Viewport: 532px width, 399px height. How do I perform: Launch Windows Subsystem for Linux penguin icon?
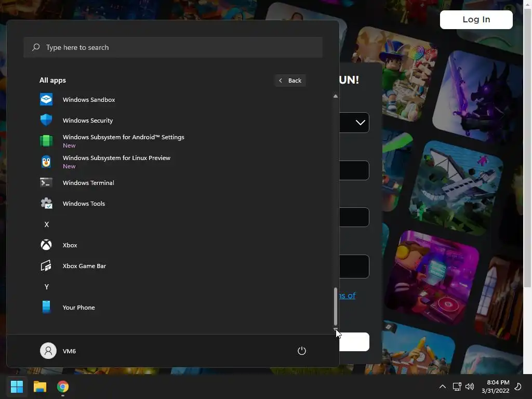46,162
